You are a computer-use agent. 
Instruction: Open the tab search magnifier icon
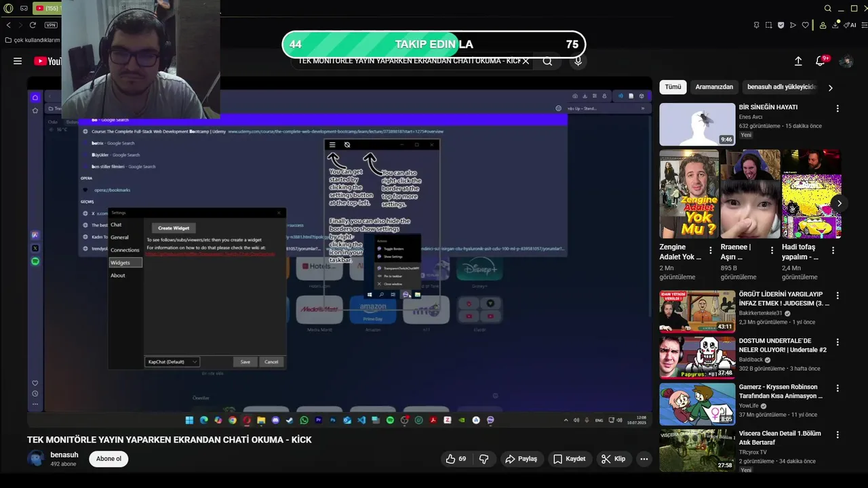coord(828,8)
